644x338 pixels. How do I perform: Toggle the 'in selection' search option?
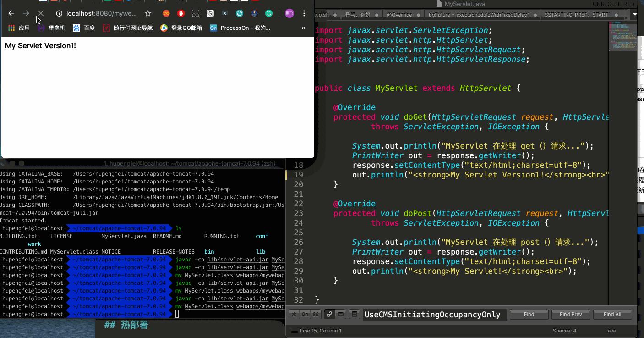(341, 315)
